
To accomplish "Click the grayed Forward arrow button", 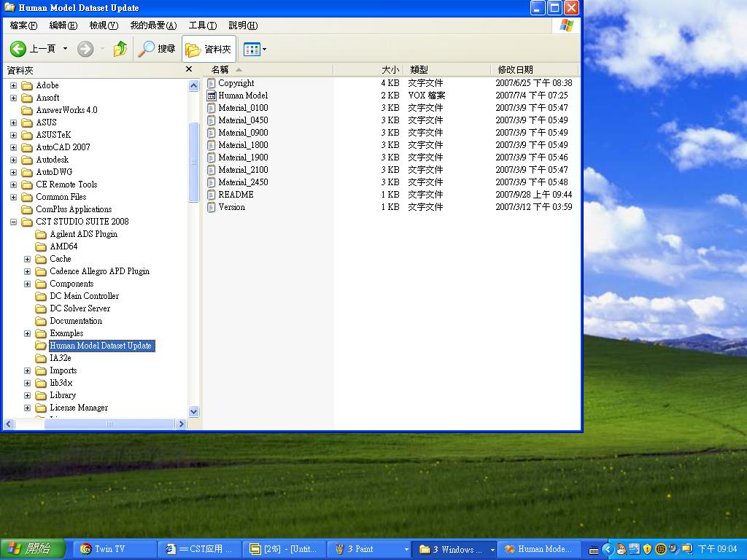I will pos(85,49).
